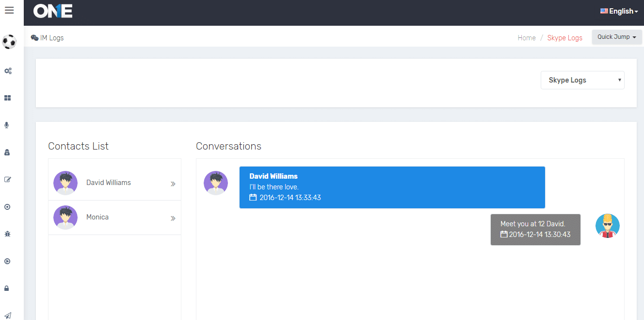Go to Home breadcrumb link

point(527,38)
